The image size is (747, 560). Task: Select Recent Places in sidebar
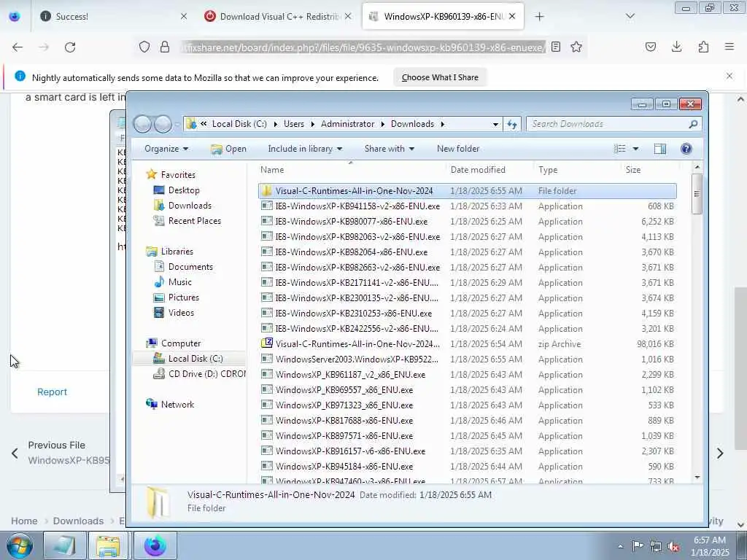coord(194,221)
